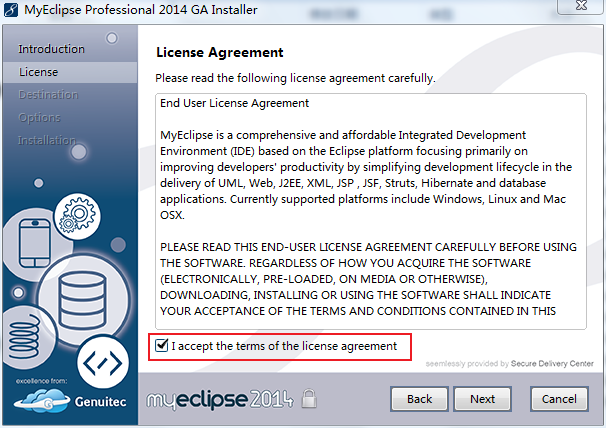Click 'End User License Agreement' line
606x428 pixels.
[234, 103]
